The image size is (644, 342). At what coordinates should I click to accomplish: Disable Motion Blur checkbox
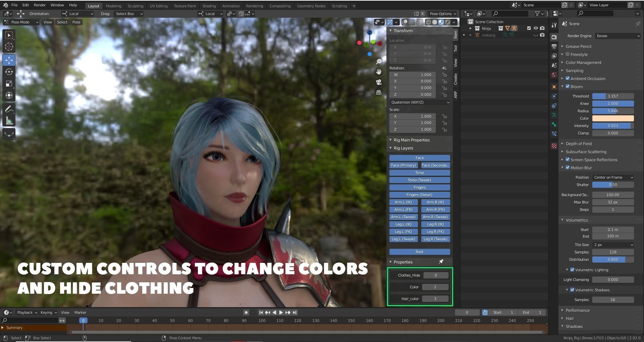(x=568, y=168)
